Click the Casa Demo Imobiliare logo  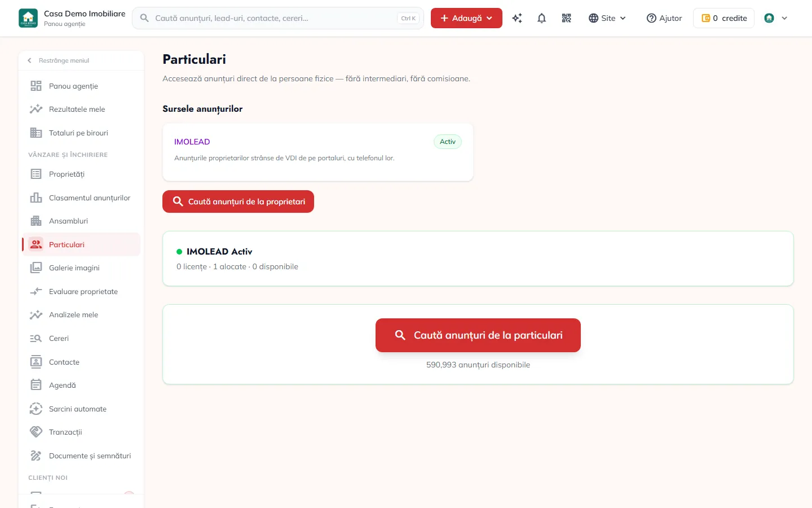tap(28, 18)
